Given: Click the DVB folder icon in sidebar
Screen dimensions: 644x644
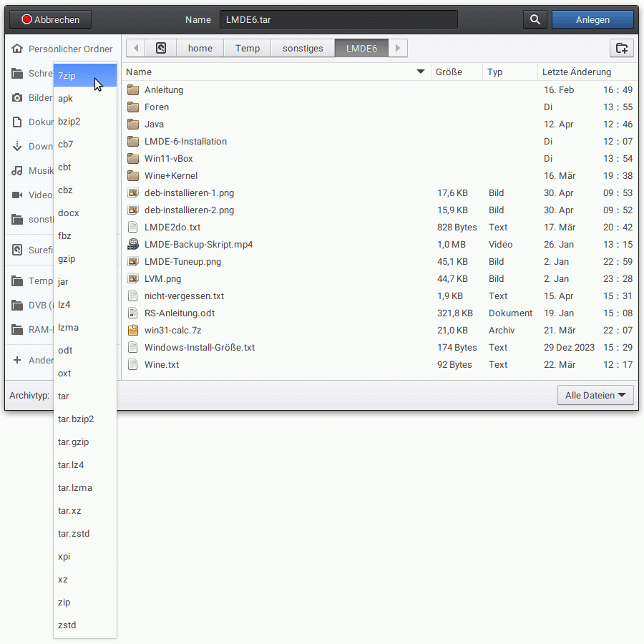Looking at the screenshot, I should point(17,305).
